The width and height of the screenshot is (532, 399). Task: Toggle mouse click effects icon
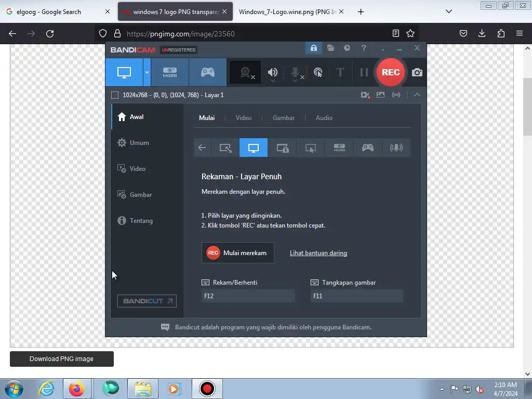click(318, 72)
